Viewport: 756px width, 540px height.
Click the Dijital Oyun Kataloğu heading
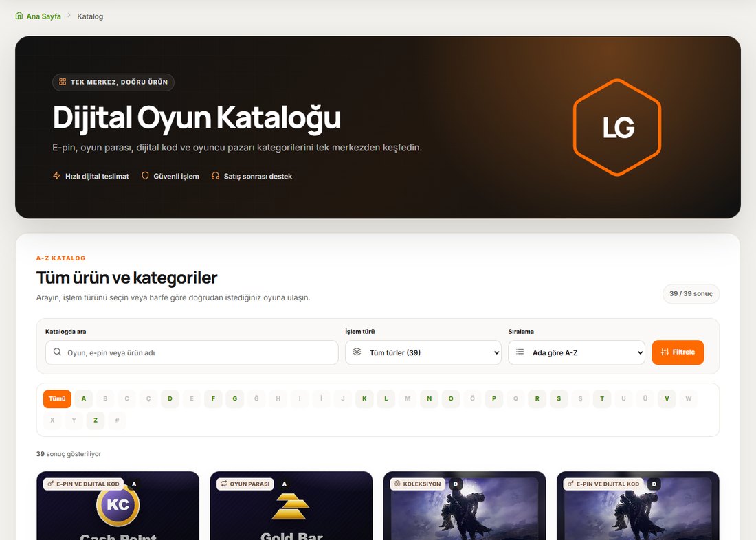point(197,117)
